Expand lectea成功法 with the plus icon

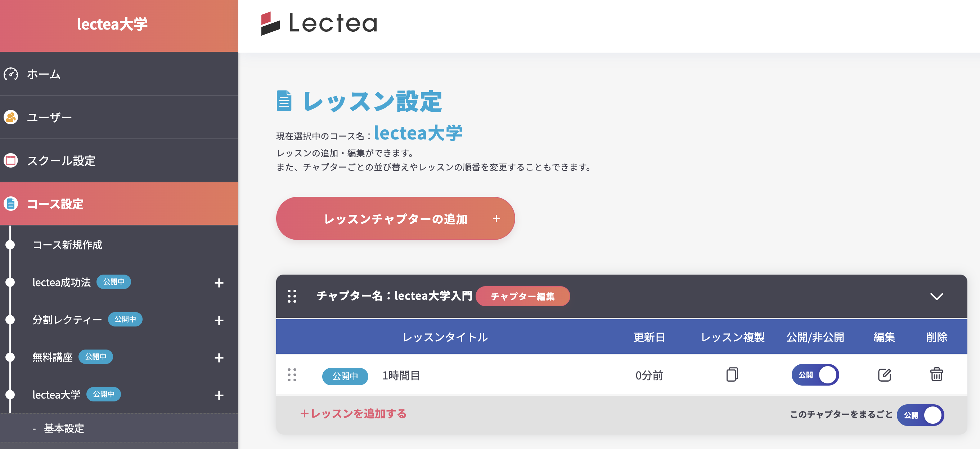click(219, 283)
